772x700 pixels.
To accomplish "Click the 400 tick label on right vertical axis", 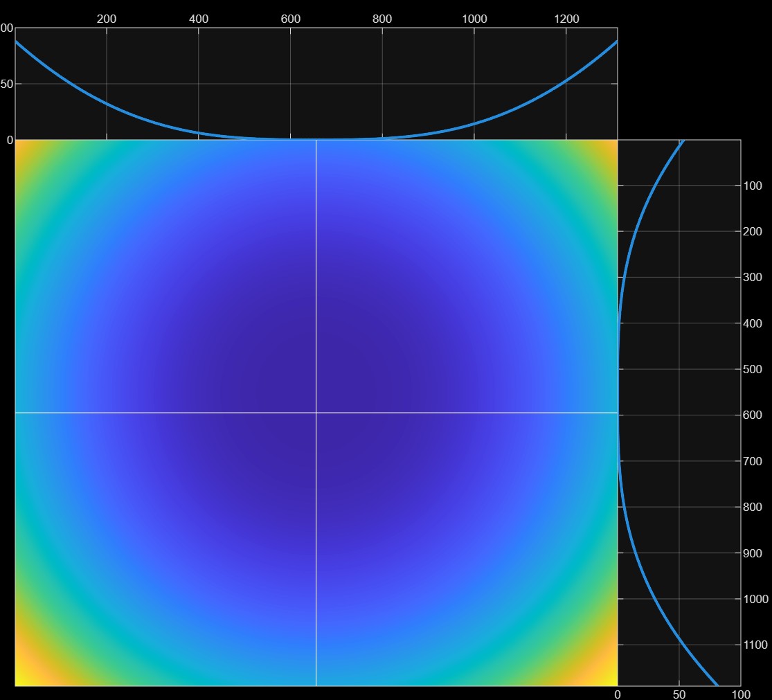I will click(753, 323).
